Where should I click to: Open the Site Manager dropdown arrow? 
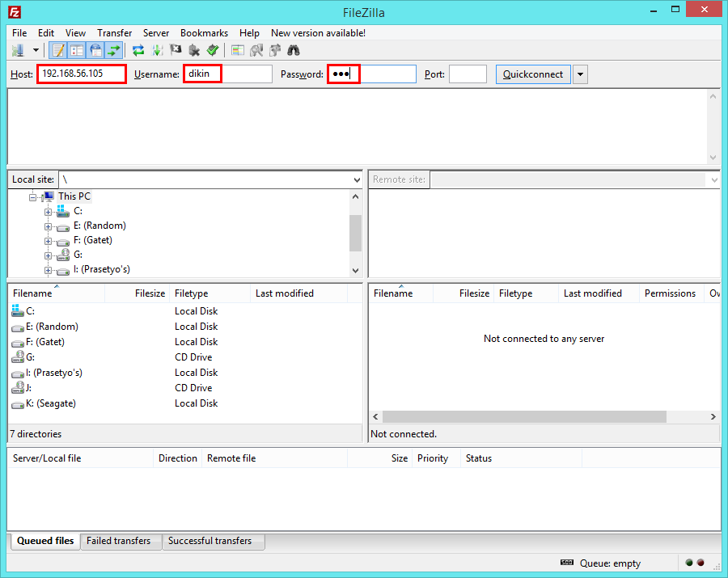[x=36, y=50]
